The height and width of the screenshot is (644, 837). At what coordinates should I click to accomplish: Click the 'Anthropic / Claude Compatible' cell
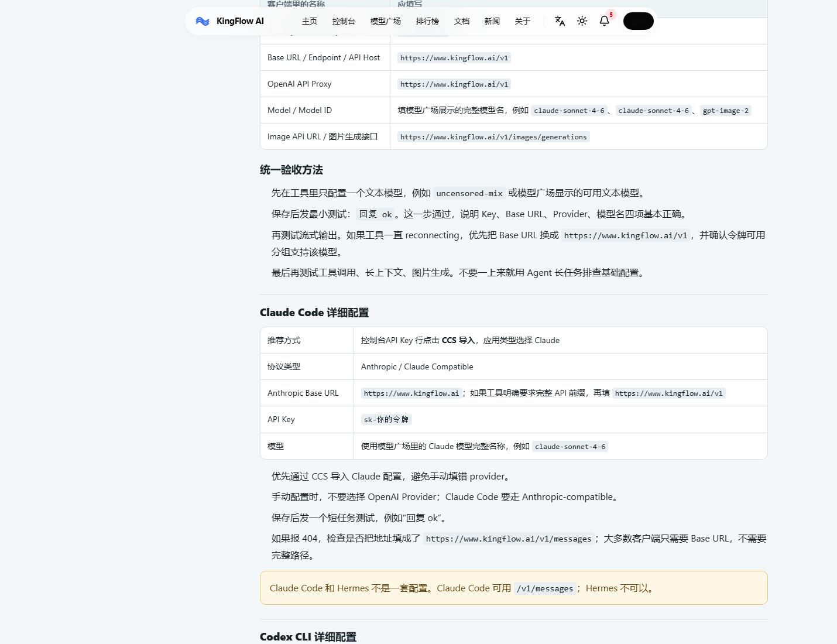561,366
